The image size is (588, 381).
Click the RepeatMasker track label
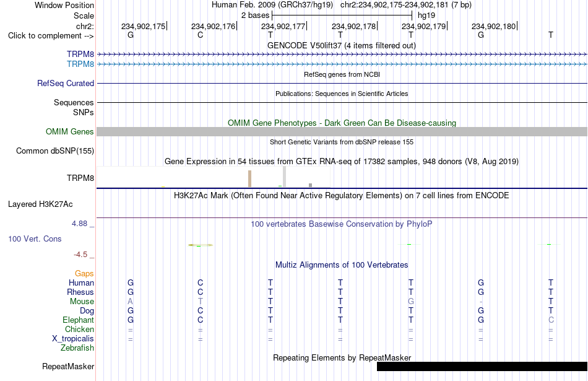[x=68, y=366]
